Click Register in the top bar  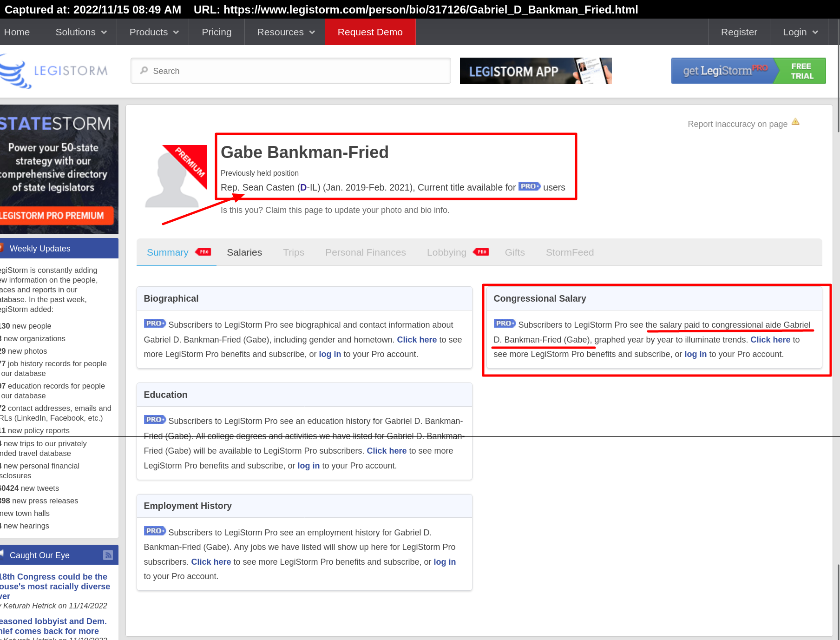click(x=739, y=32)
